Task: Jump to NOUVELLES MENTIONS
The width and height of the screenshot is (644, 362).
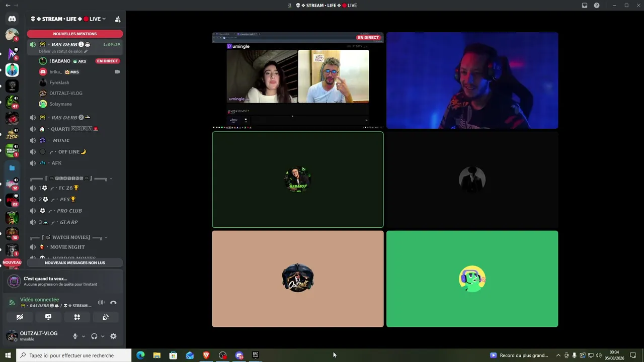Action: click(75, 34)
